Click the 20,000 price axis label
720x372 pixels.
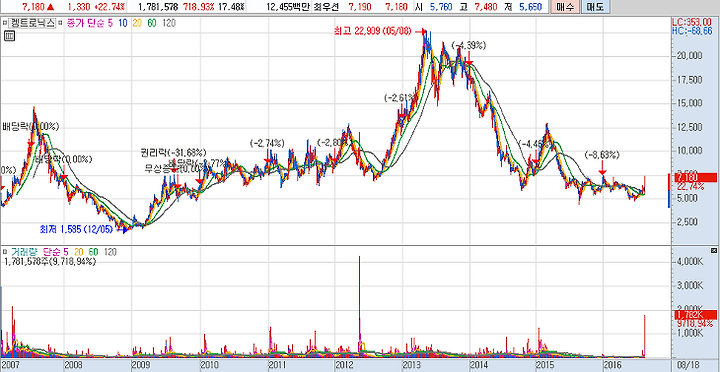[x=690, y=56]
